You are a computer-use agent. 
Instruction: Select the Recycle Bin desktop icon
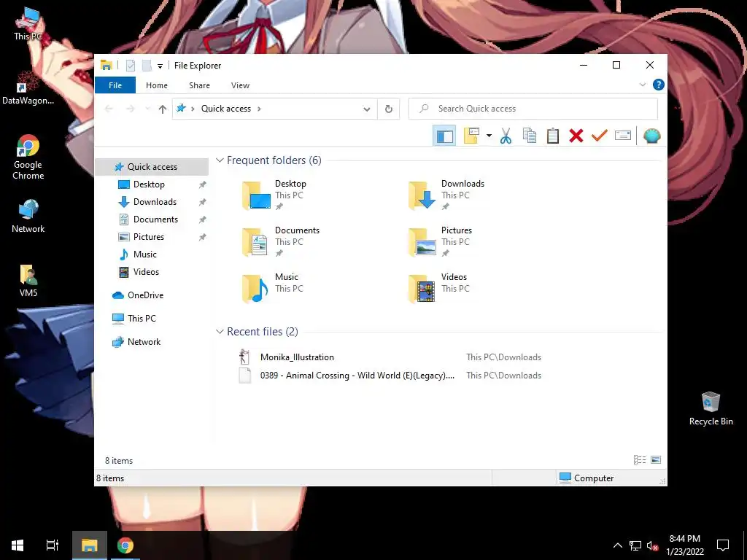(711, 408)
